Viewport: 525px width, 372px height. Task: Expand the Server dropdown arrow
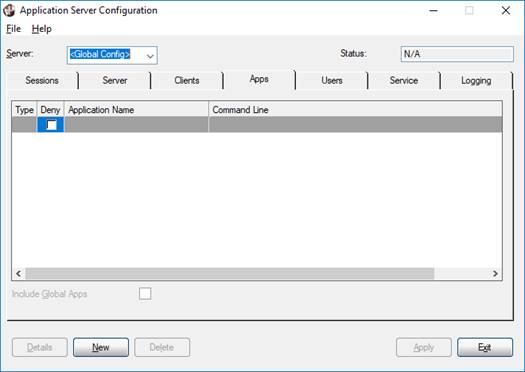coord(150,56)
